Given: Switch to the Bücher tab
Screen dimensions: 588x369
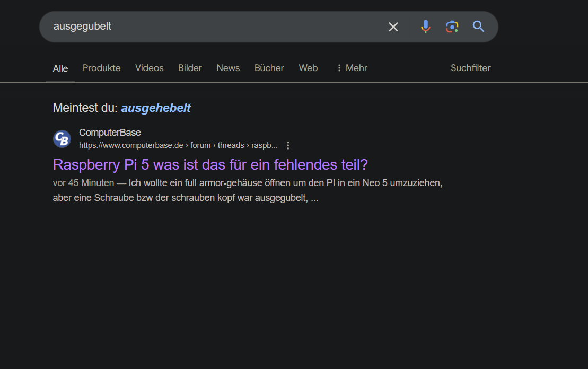Looking at the screenshot, I should tap(269, 68).
